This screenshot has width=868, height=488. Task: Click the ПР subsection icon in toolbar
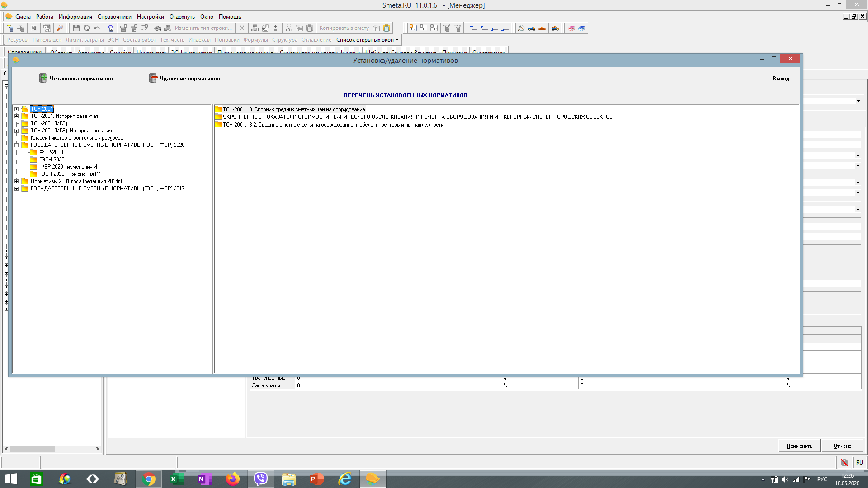pyautogui.click(x=434, y=28)
